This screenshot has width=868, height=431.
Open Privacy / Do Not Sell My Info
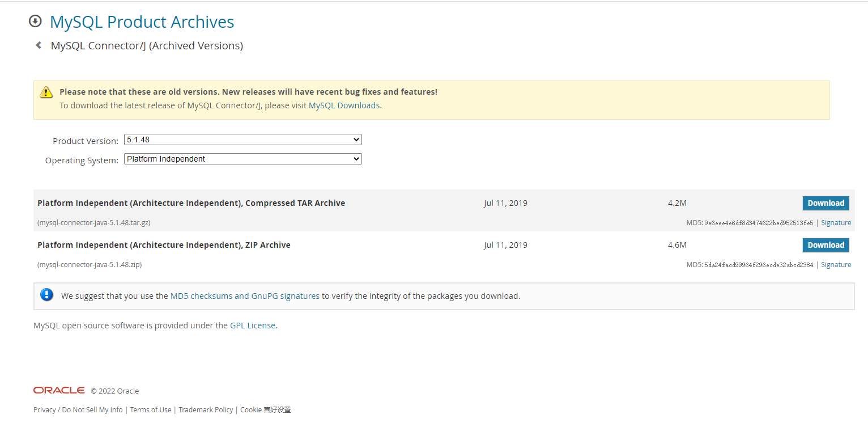pos(78,409)
